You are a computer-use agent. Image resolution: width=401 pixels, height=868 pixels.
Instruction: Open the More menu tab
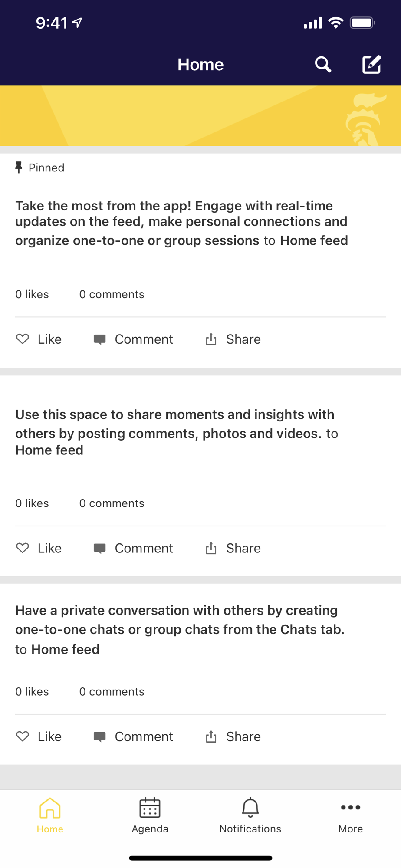[x=350, y=815]
